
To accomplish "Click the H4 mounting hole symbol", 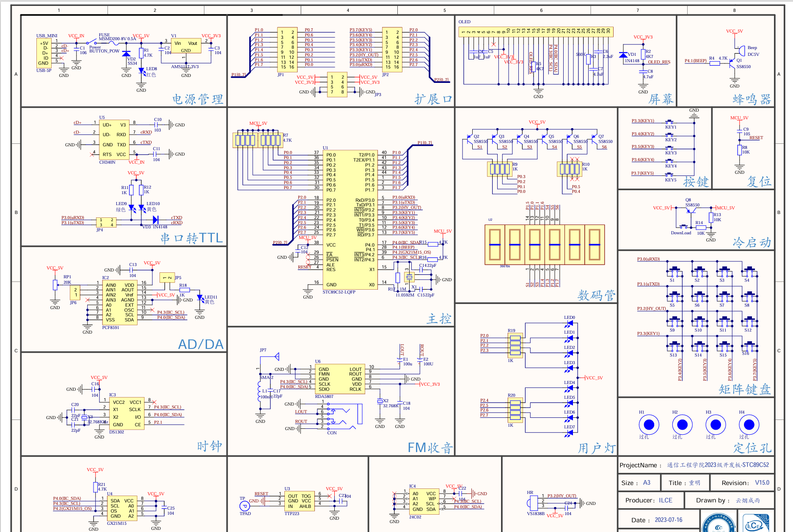I will tap(749, 424).
